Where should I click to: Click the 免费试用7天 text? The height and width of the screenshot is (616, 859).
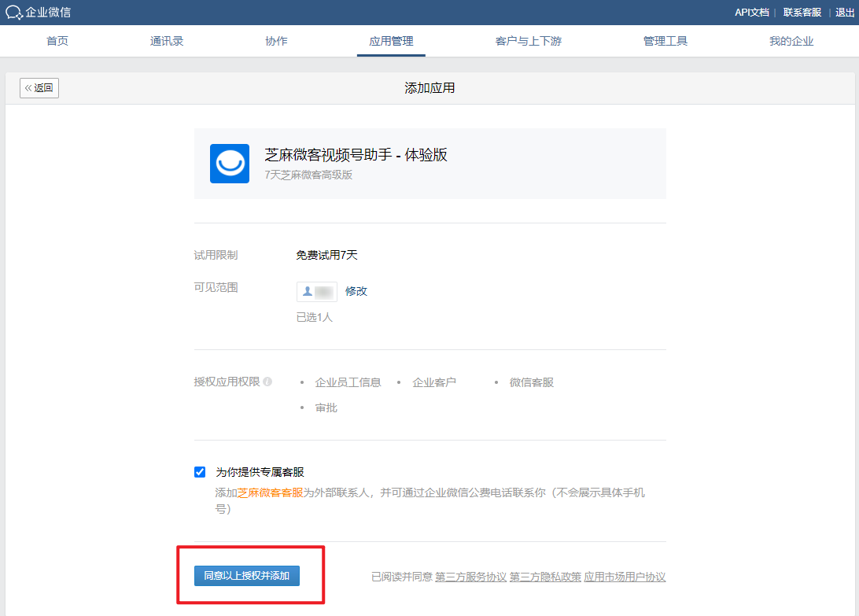click(326, 255)
